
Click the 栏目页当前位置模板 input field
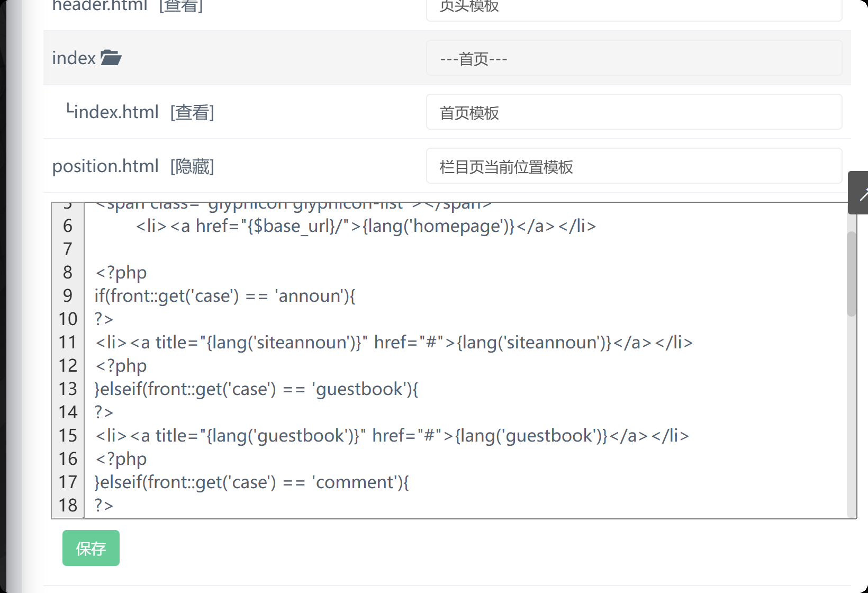click(x=634, y=166)
